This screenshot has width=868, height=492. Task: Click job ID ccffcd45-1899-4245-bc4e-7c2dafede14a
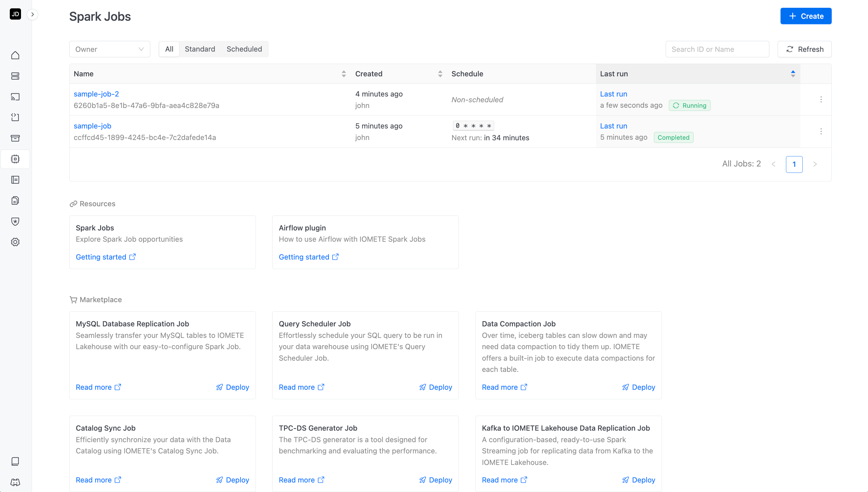[x=145, y=137]
